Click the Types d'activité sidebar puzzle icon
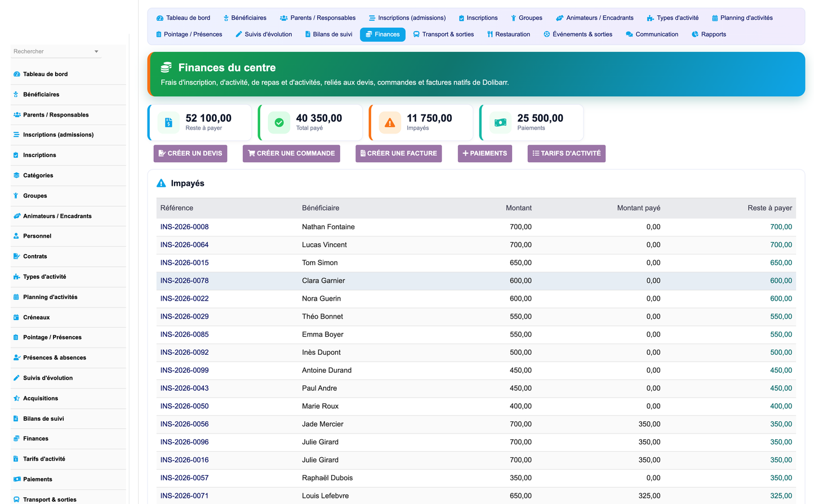Image resolution: width=814 pixels, height=504 pixels. [x=16, y=276]
